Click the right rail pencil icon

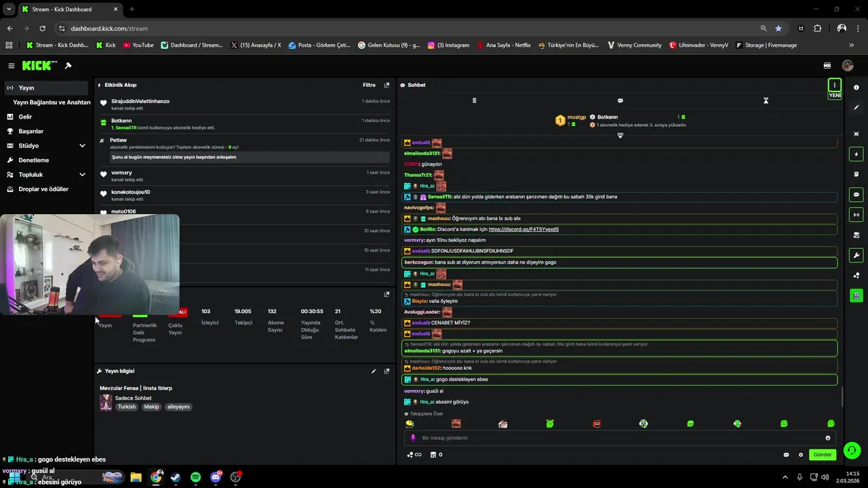[856, 107]
